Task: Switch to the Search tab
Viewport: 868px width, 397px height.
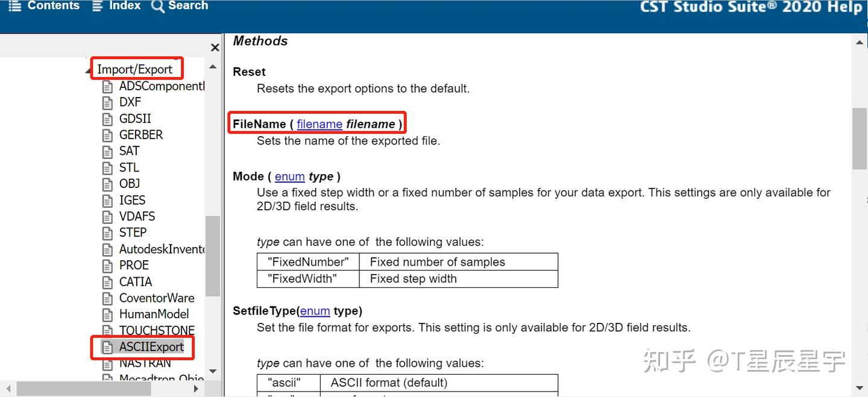Action: [188, 6]
